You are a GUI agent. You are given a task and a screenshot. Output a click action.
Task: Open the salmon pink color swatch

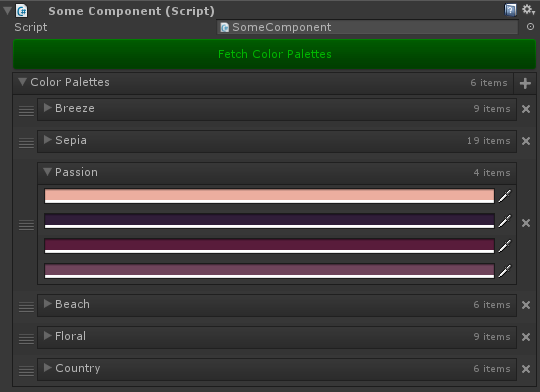tap(269, 196)
